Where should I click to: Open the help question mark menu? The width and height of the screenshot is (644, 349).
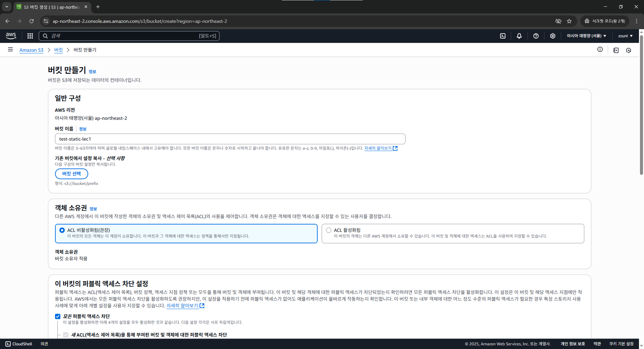(536, 36)
